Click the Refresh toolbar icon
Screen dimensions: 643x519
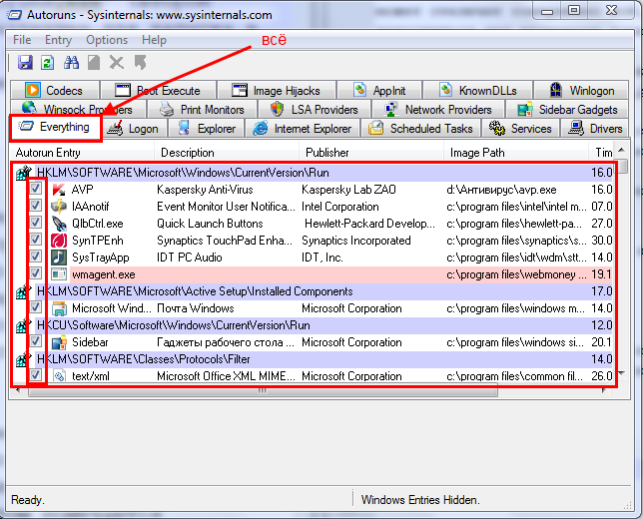(48, 63)
